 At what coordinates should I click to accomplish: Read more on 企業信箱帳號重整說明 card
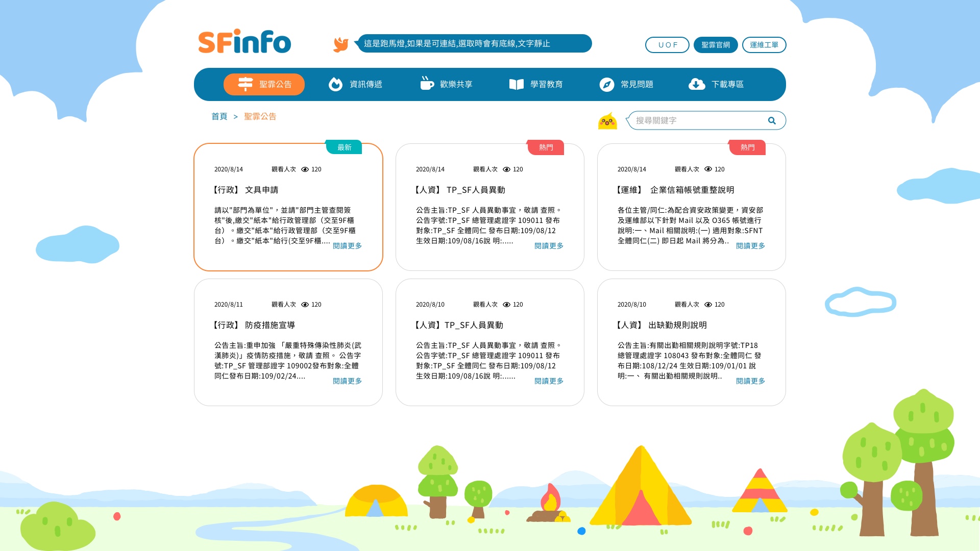point(750,246)
